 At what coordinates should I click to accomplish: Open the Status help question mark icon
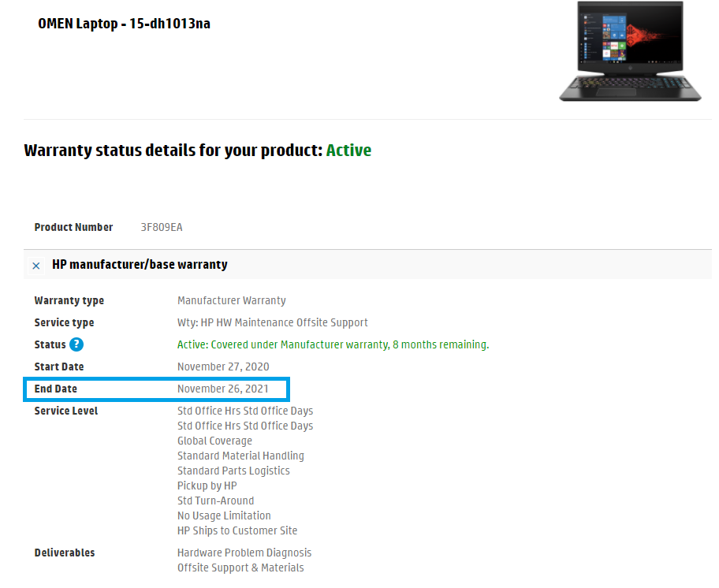click(76, 344)
